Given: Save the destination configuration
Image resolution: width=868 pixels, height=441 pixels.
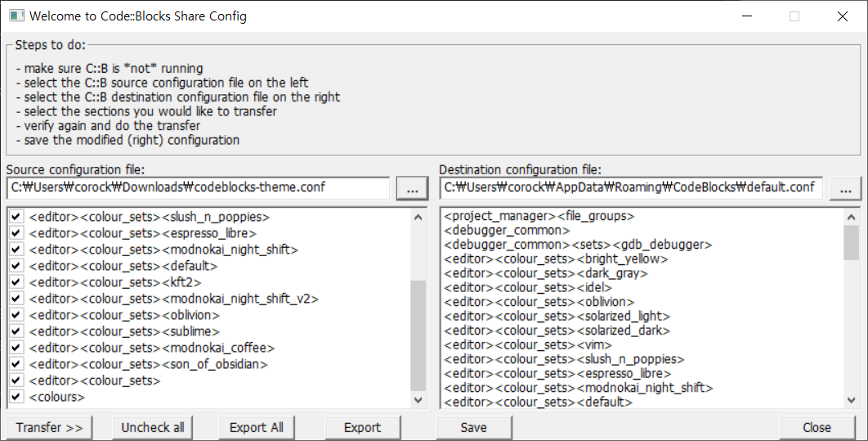Looking at the screenshot, I should point(474,428).
